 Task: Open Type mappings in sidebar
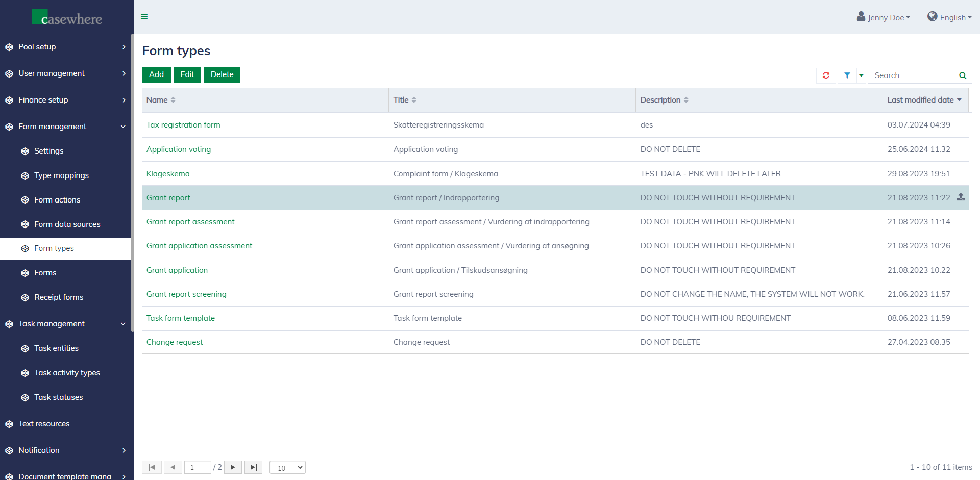[x=61, y=175]
